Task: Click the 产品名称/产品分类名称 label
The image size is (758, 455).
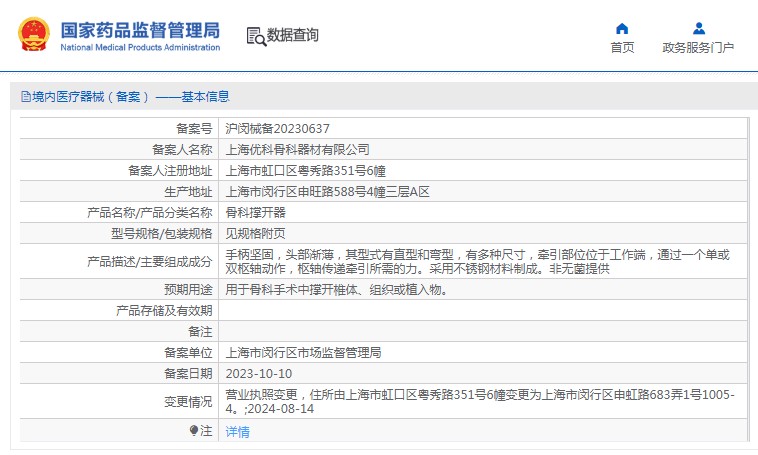Action: pyautogui.click(x=149, y=213)
